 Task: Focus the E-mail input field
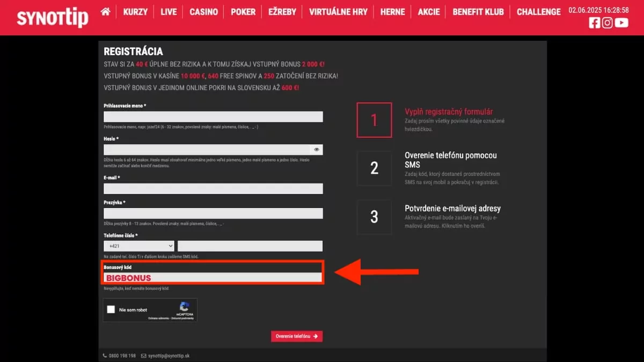coord(213,188)
